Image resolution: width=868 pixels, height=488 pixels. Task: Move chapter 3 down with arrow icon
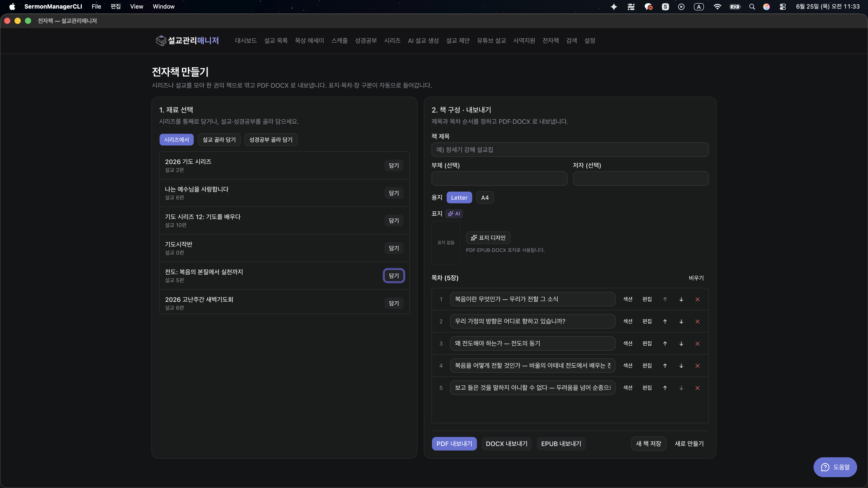[681, 343]
